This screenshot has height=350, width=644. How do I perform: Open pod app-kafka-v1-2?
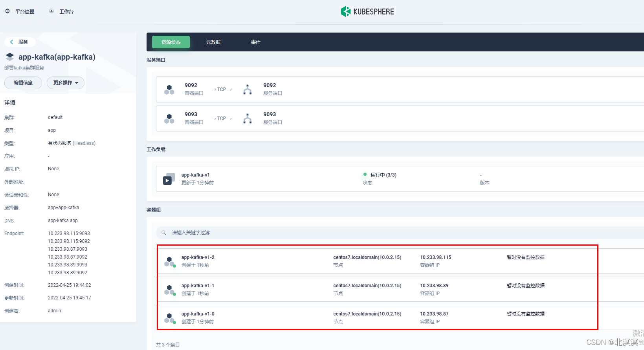(x=198, y=257)
